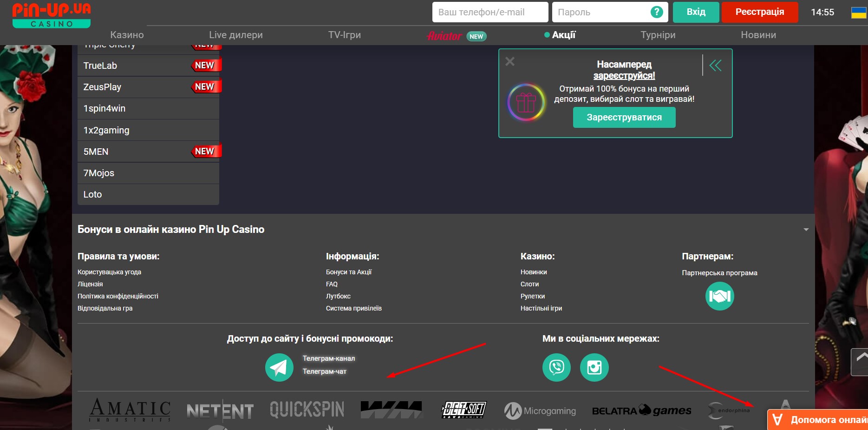The width and height of the screenshot is (868, 430).
Task: Click the password help question-mark icon
Action: (657, 12)
